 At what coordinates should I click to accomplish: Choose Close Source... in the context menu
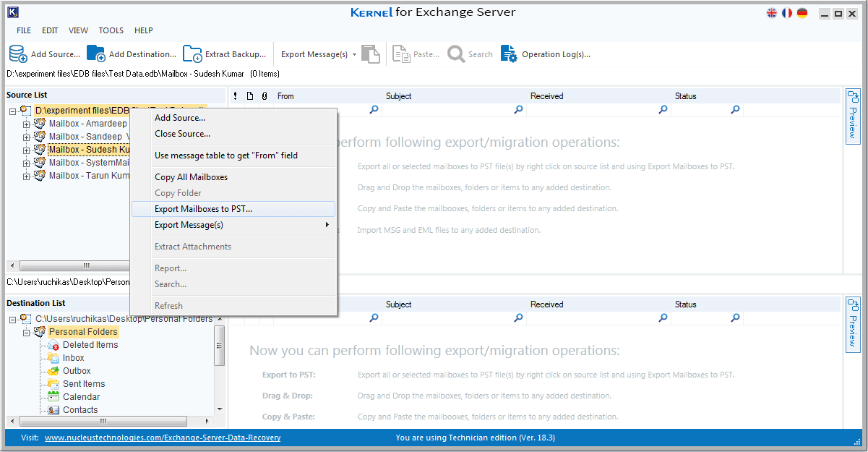click(233, 134)
